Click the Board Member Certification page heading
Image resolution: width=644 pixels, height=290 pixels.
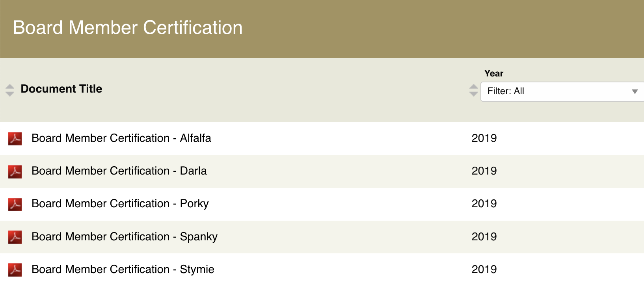[128, 28]
